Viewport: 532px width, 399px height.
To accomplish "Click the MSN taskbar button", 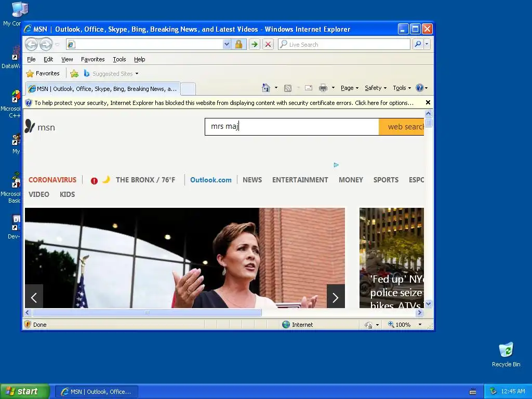I will pos(96,392).
